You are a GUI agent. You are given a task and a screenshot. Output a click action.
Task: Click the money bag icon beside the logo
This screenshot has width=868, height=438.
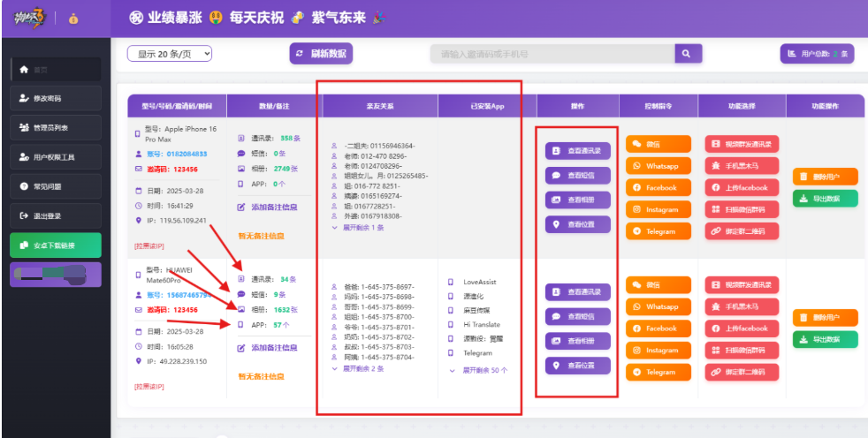coord(73,19)
